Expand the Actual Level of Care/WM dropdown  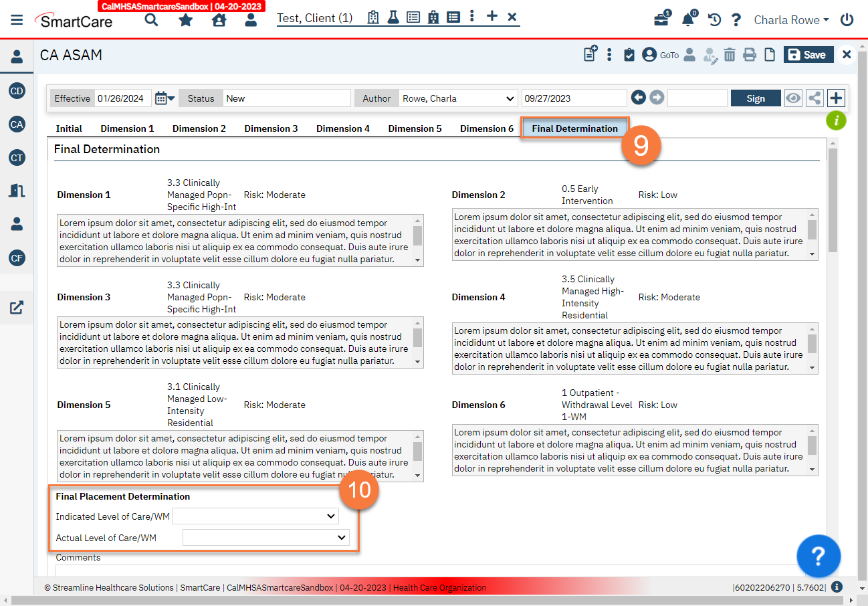(x=265, y=537)
